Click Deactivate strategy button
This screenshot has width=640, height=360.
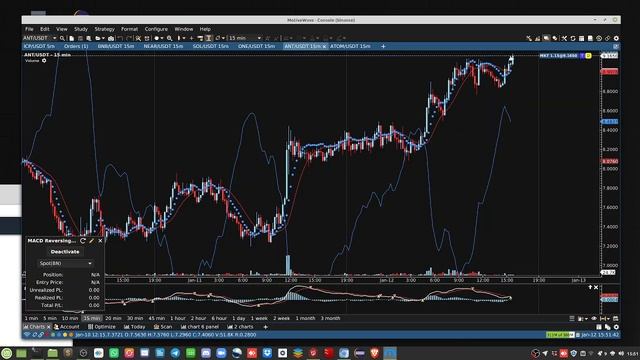tap(65, 252)
